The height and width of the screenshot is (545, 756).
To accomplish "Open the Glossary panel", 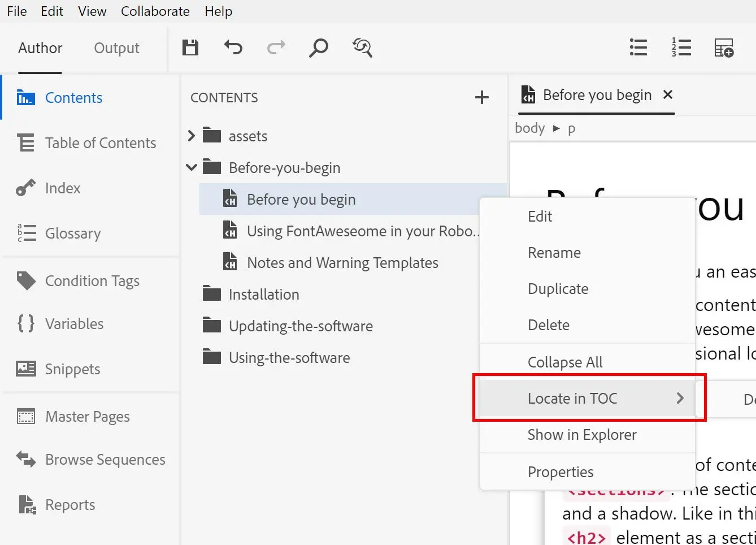I will [x=71, y=233].
